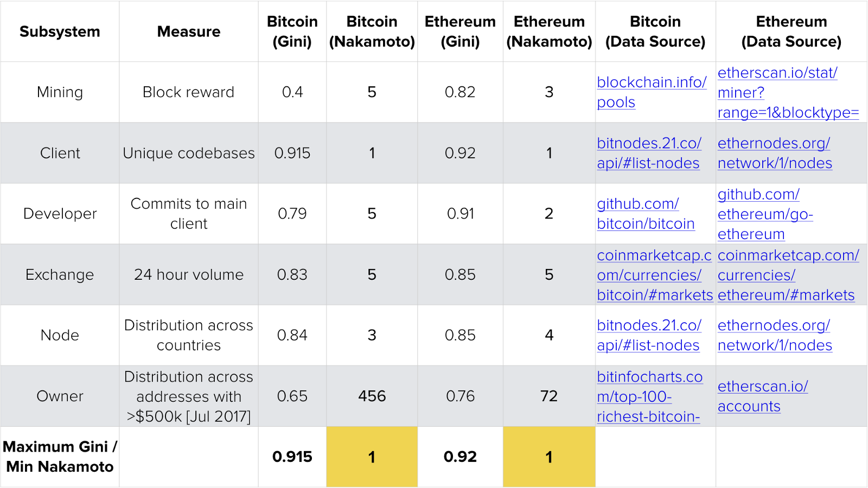Open ethernodes.org link in Node row

(774, 325)
